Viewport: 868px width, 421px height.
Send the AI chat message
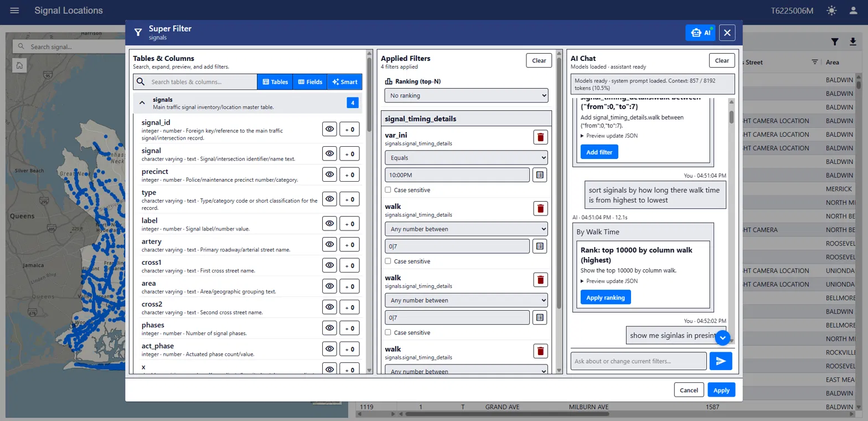(x=721, y=361)
